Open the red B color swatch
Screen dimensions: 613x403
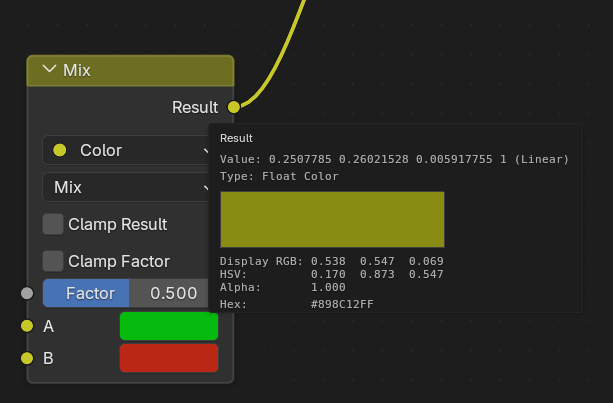[x=168, y=358]
